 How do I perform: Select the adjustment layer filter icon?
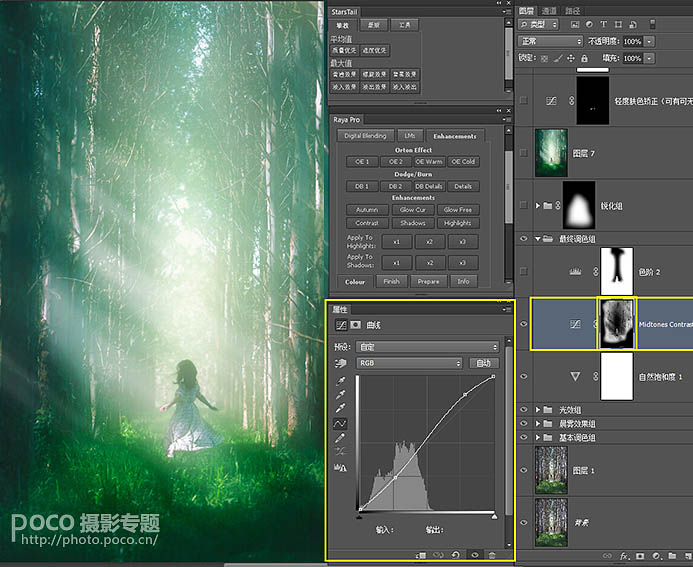(589, 25)
